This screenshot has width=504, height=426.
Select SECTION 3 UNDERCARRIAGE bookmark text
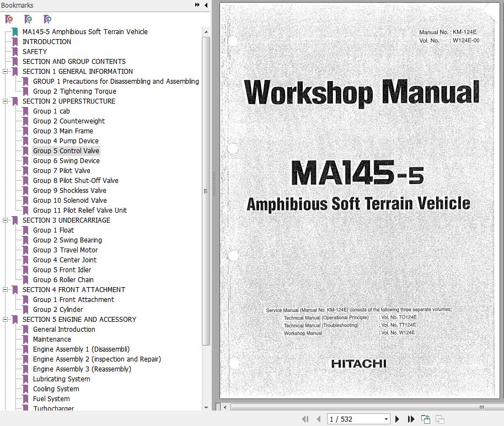(x=66, y=220)
